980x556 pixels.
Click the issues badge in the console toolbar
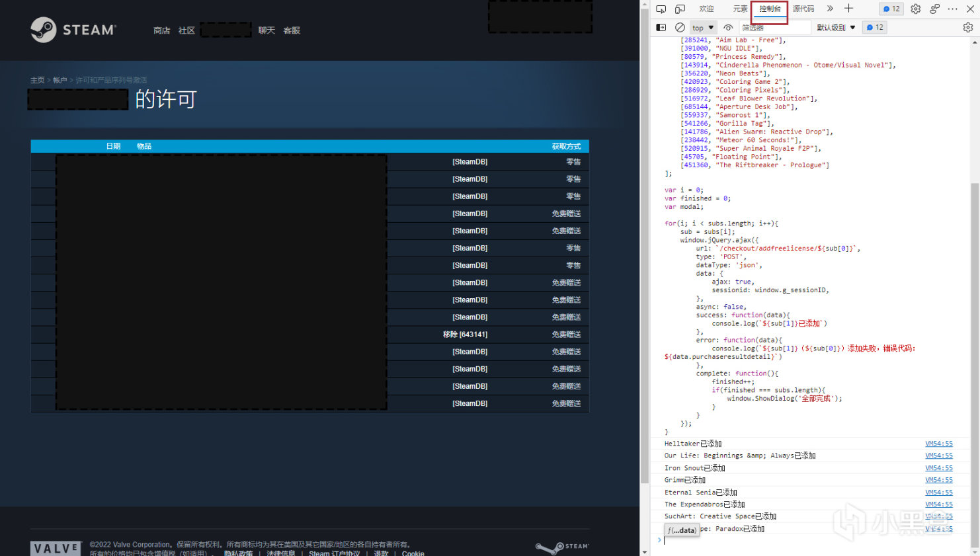(x=875, y=28)
